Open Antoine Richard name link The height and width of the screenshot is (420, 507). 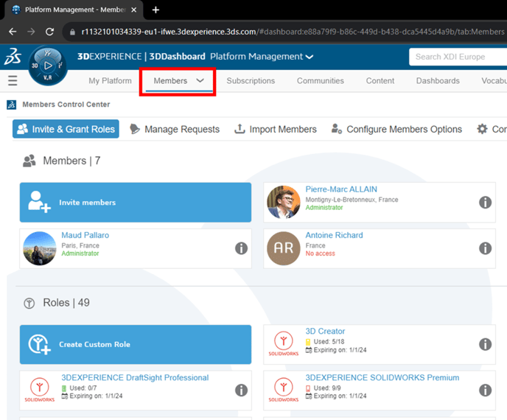(334, 235)
